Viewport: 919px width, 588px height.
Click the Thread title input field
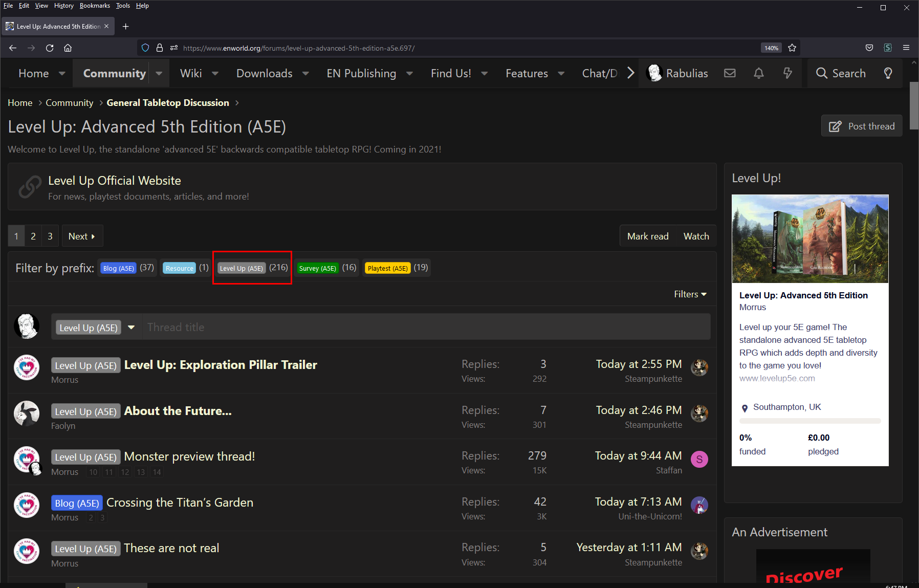(425, 327)
